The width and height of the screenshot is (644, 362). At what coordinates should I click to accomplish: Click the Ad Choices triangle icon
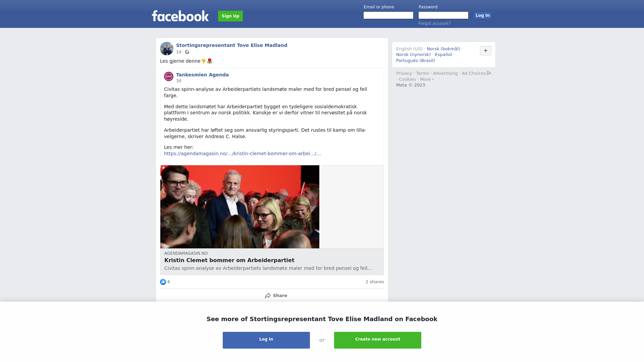[x=489, y=73]
